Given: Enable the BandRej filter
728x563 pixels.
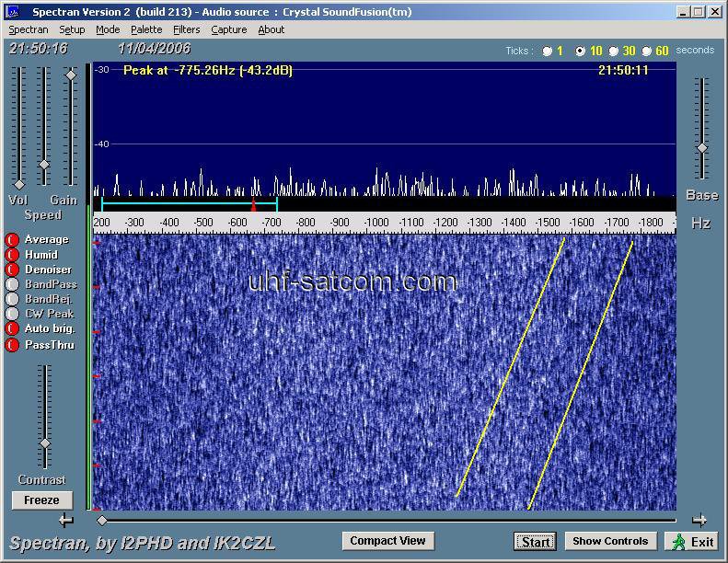Looking at the screenshot, I should [12, 299].
